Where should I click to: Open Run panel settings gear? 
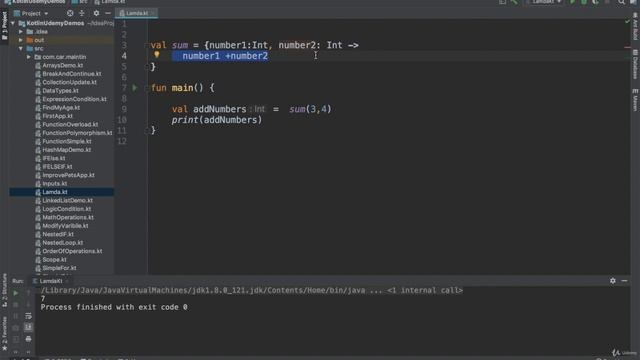(x=613, y=281)
